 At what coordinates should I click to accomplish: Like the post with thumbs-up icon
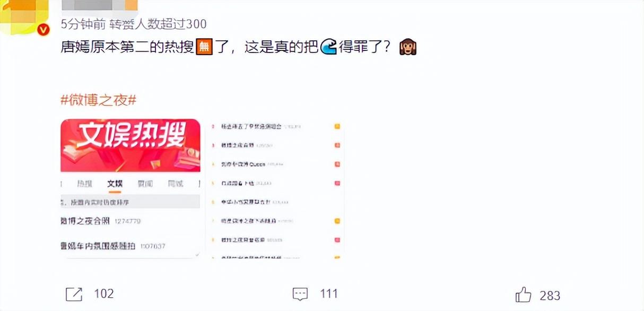[x=523, y=295]
